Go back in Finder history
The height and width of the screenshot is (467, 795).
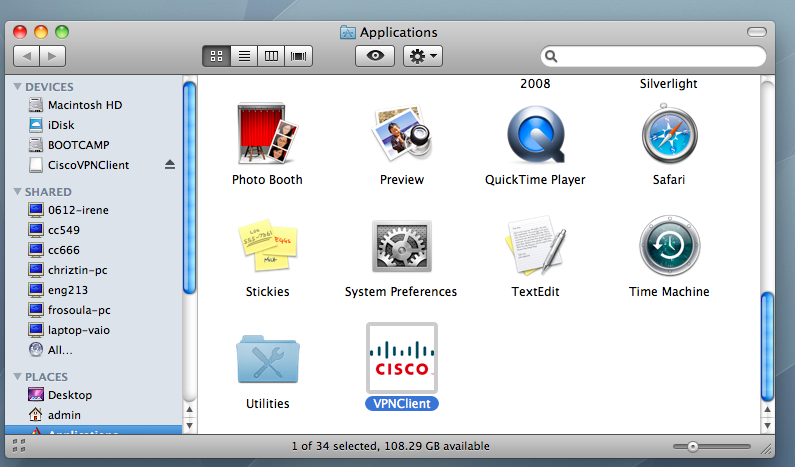pos(26,56)
